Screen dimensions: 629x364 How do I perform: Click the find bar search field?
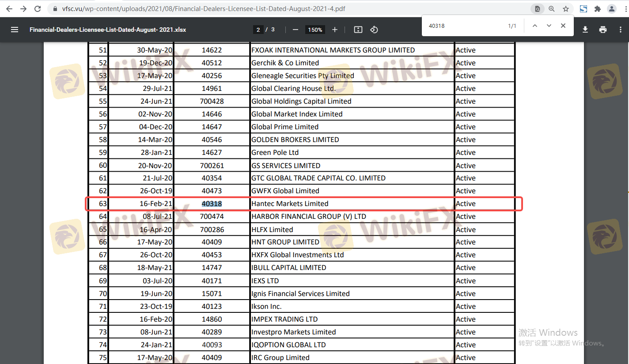[464, 26]
